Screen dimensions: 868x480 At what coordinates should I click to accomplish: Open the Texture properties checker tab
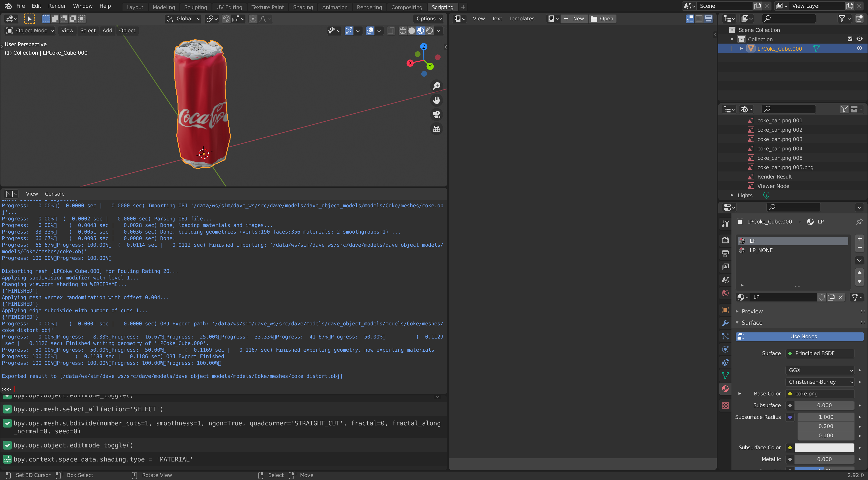pos(725,406)
